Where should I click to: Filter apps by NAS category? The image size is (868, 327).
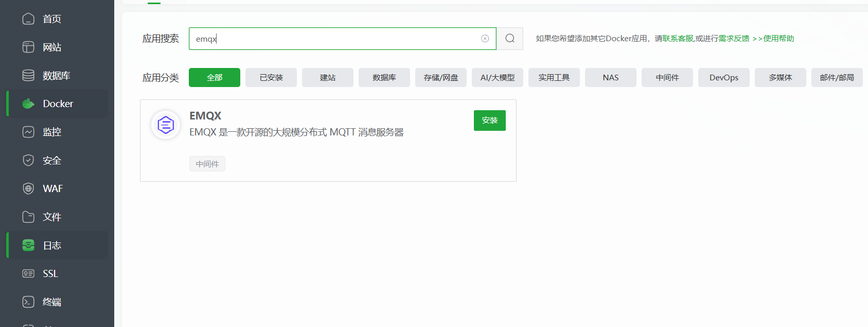611,78
